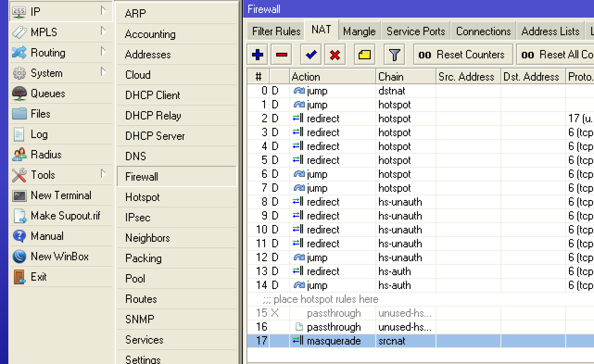The image size is (594, 364).
Task: Open Accounting from the IP submenu
Action: click(x=176, y=34)
